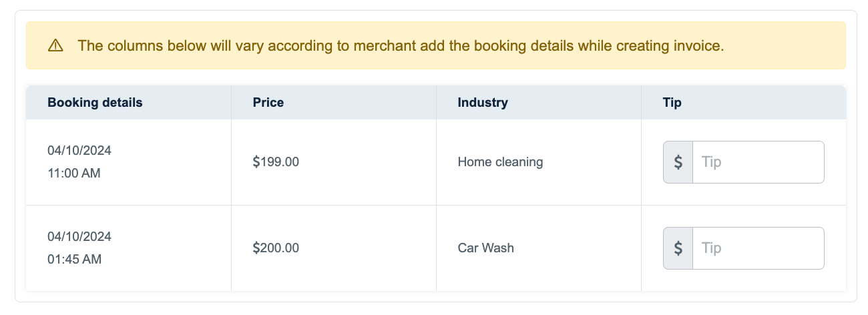Enter tip field for Home cleaning booking
868x315 pixels.
[x=758, y=162]
